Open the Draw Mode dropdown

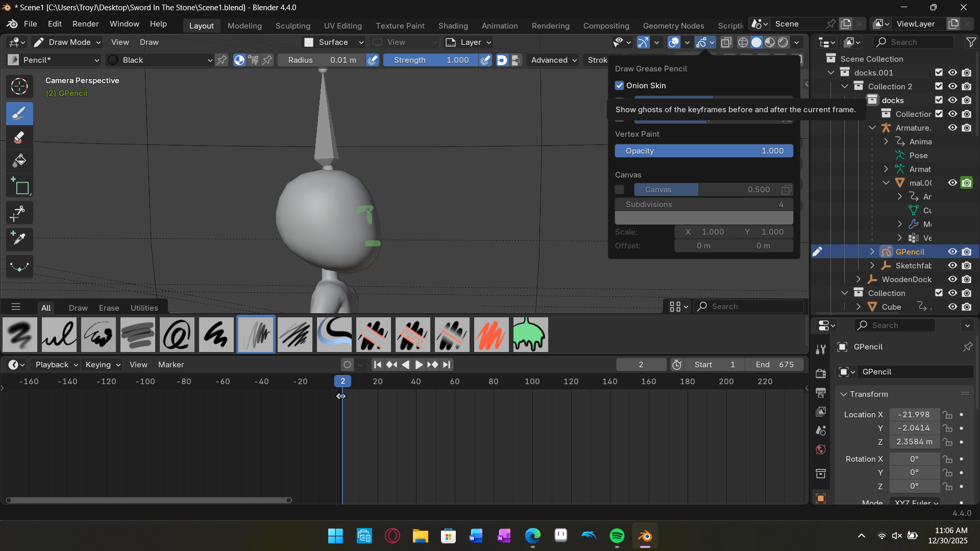click(67, 42)
